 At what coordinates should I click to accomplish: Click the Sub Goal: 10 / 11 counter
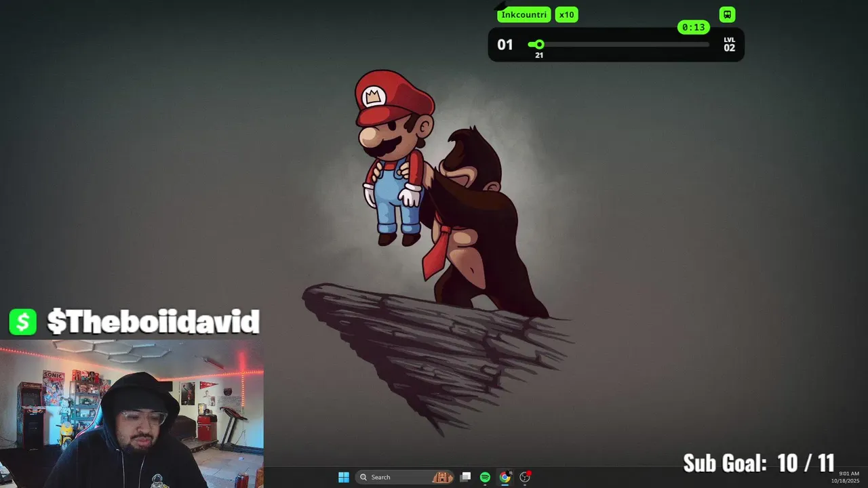(759, 463)
